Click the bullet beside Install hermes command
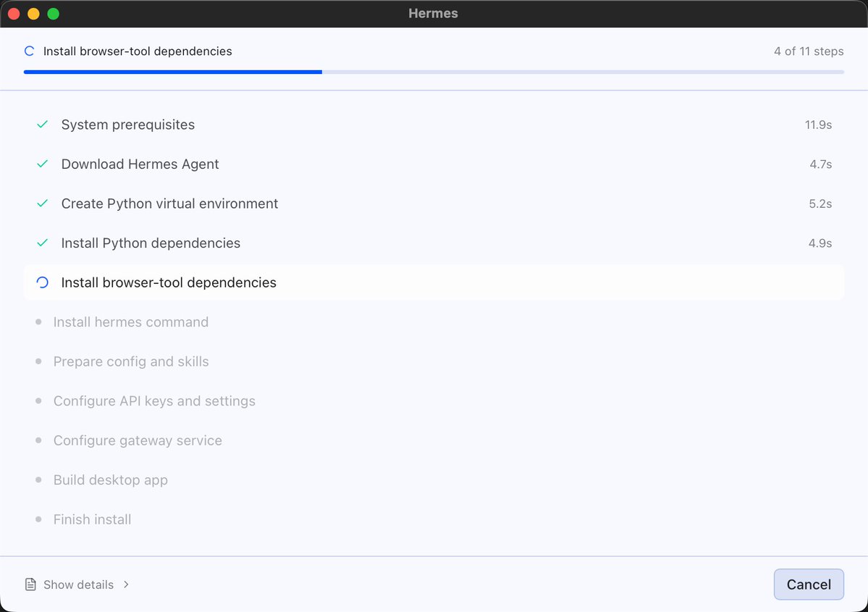 click(x=38, y=322)
